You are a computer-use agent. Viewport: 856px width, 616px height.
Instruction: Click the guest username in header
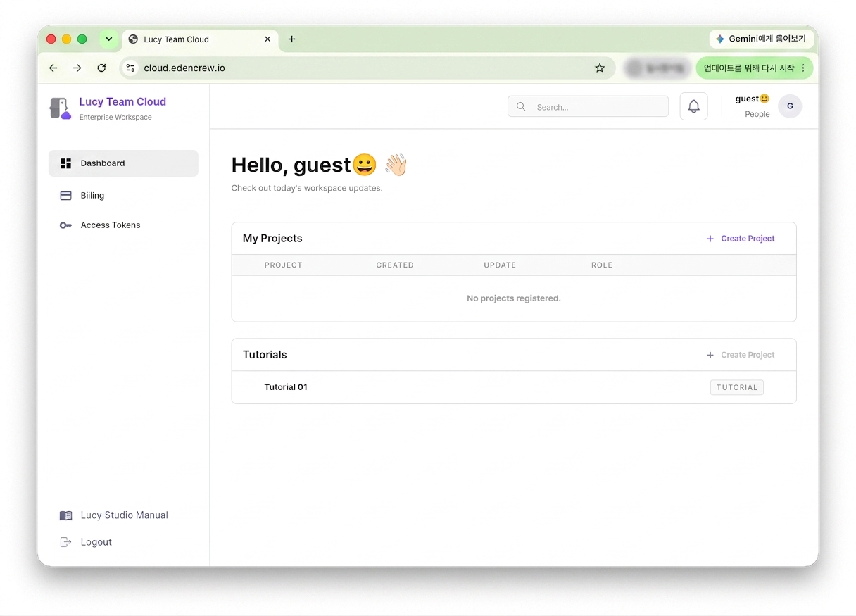[x=753, y=99]
